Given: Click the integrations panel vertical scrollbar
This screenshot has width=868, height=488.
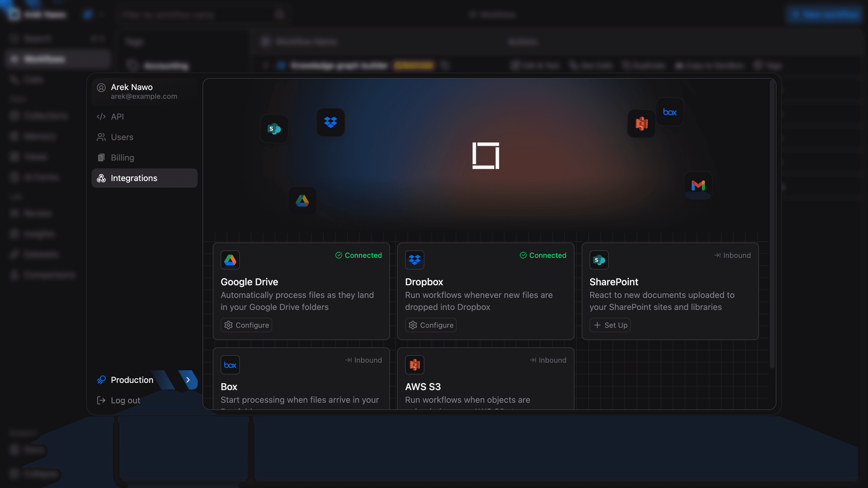Looking at the screenshot, I should click(772, 224).
